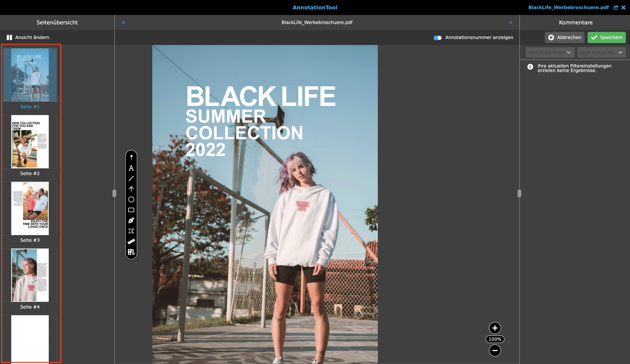The image size is (630, 364).
Task: Select the pin annotation tool
Action: 131,157
